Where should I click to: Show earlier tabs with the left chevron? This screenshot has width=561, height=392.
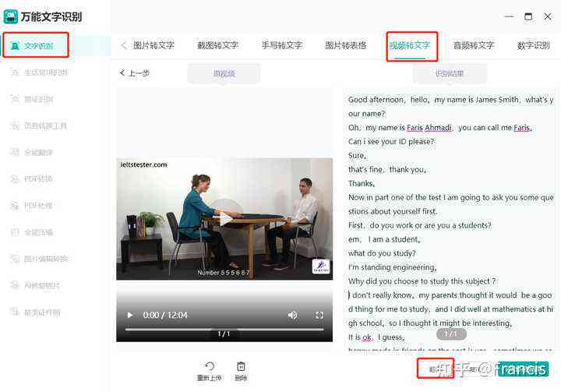click(x=124, y=45)
